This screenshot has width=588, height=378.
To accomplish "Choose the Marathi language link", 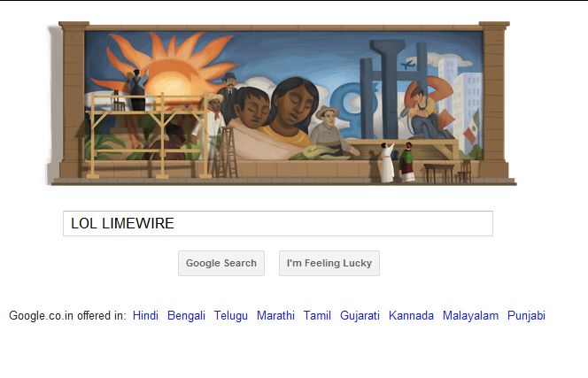I will (275, 315).
